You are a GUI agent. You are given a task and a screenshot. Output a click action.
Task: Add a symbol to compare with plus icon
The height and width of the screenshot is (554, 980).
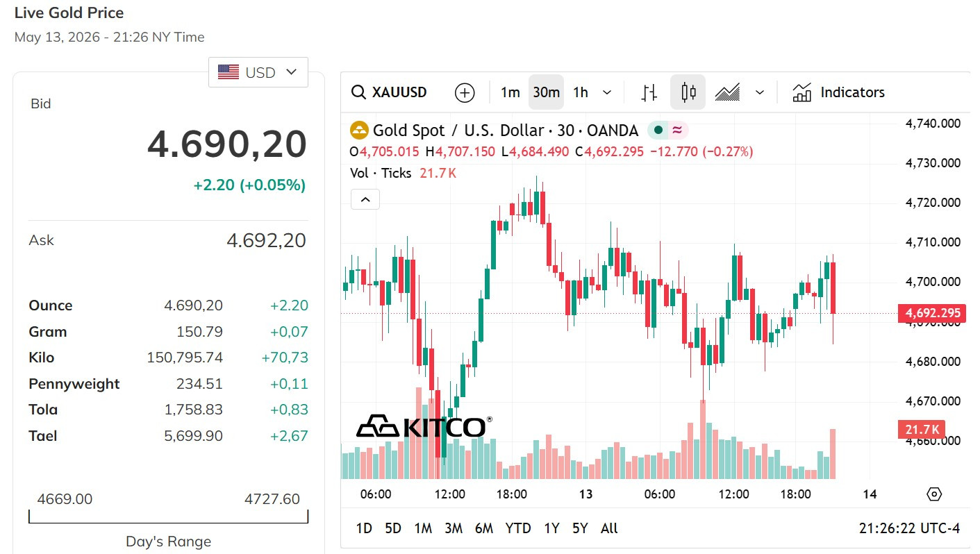pos(465,92)
